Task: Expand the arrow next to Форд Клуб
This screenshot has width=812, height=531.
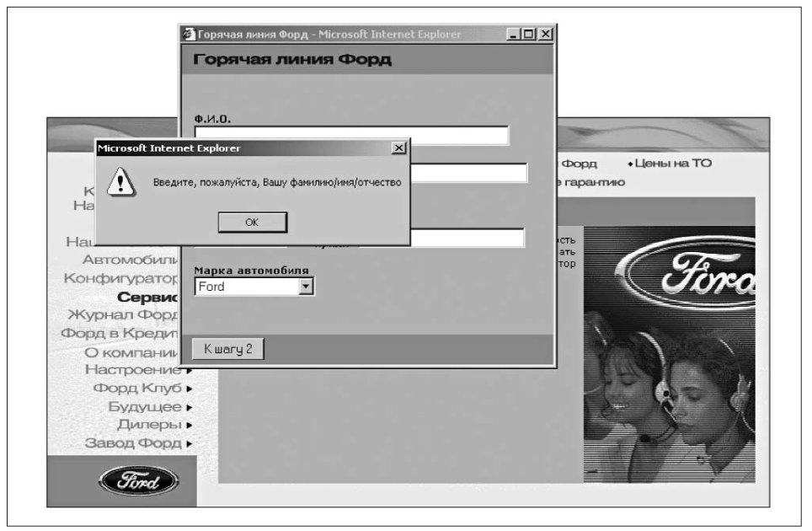Action: [189, 389]
